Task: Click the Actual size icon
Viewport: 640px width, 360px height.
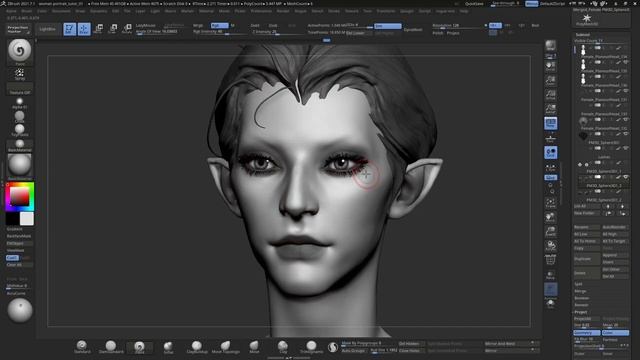Action: pyautogui.click(x=550, y=95)
